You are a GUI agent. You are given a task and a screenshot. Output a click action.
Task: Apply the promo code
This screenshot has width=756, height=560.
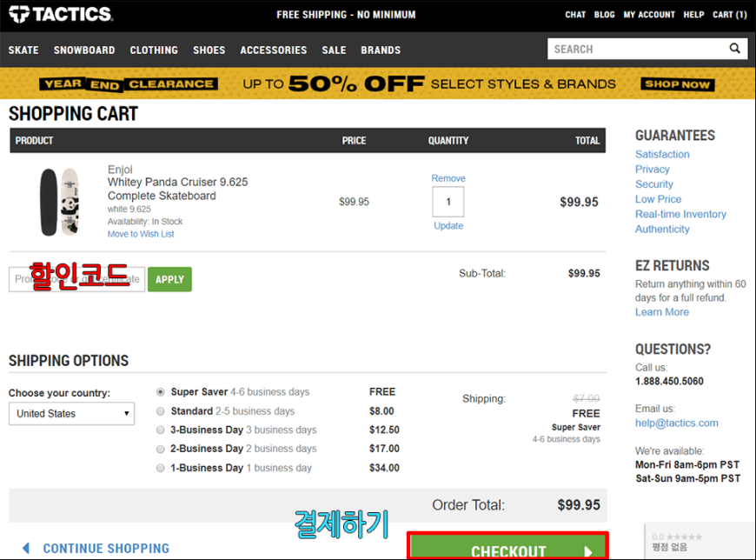pyautogui.click(x=169, y=279)
